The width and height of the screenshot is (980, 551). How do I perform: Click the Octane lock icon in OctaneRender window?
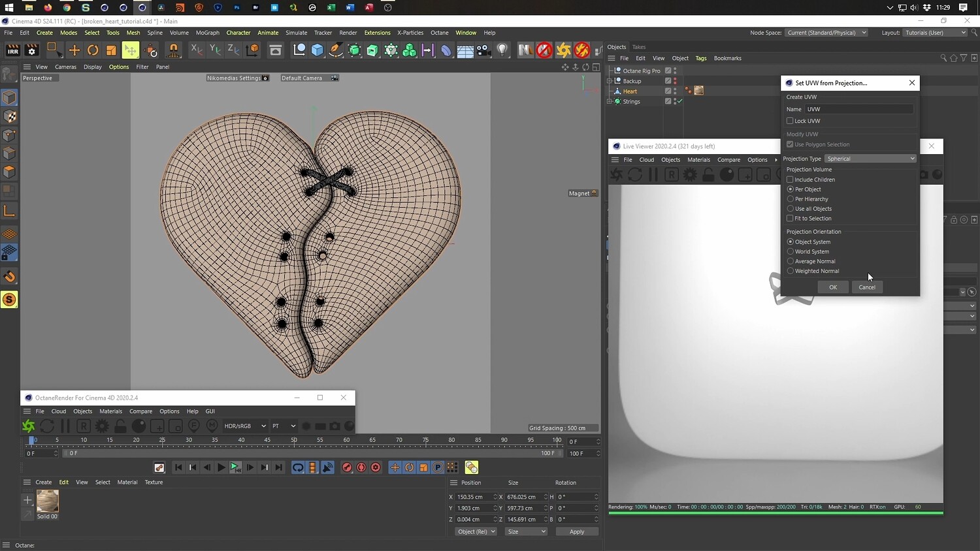120,426
